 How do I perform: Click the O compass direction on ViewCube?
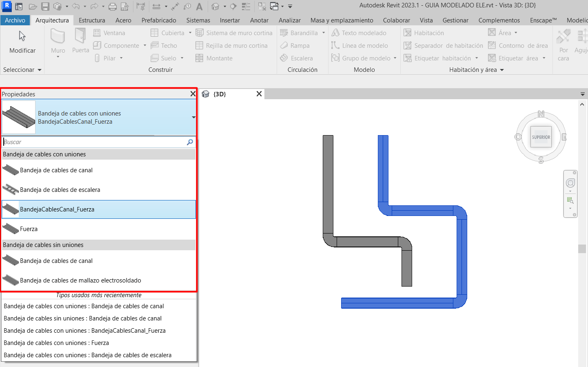click(x=518, y=137)
